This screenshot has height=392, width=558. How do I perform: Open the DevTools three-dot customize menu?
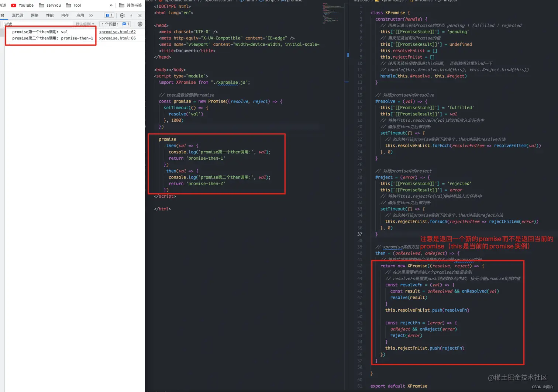131,15
